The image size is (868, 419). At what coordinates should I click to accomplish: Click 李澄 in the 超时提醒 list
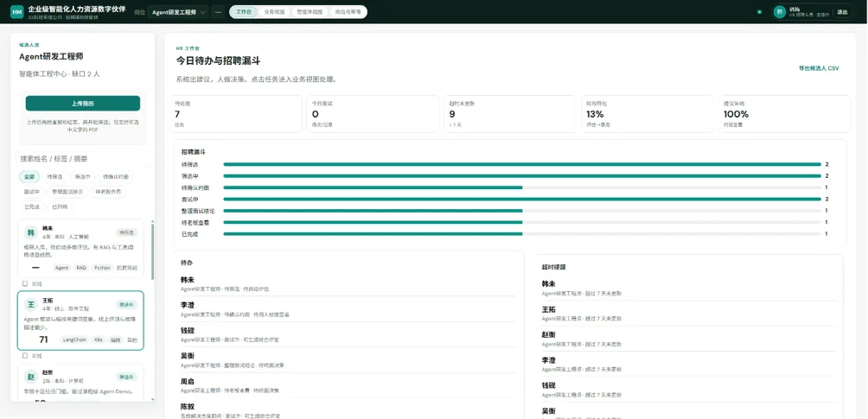coord(688,365)
